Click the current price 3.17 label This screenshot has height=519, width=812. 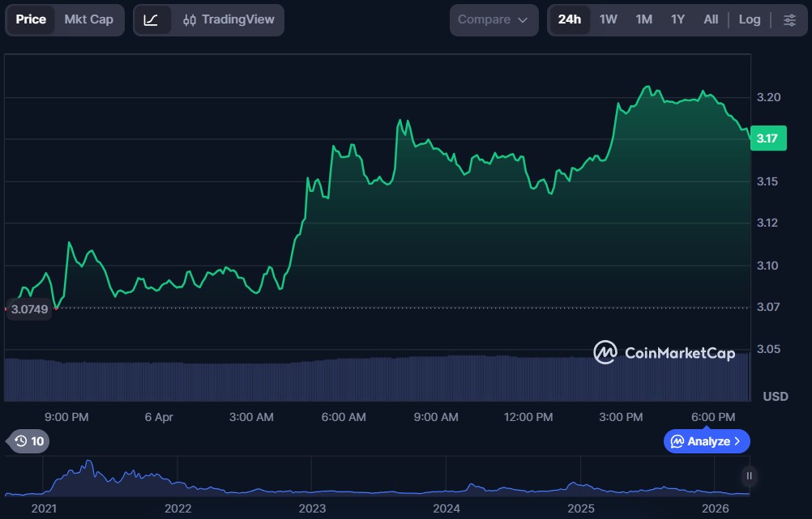point(767,138)
